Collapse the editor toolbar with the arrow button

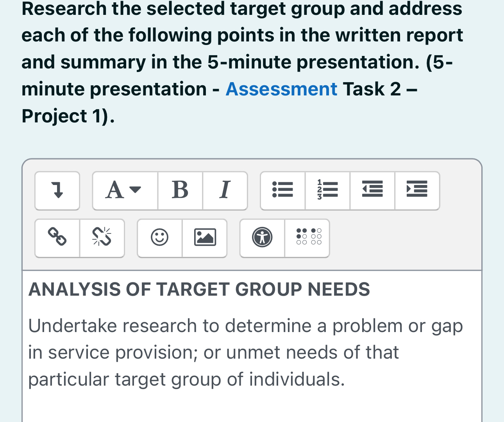pos(57,190)
